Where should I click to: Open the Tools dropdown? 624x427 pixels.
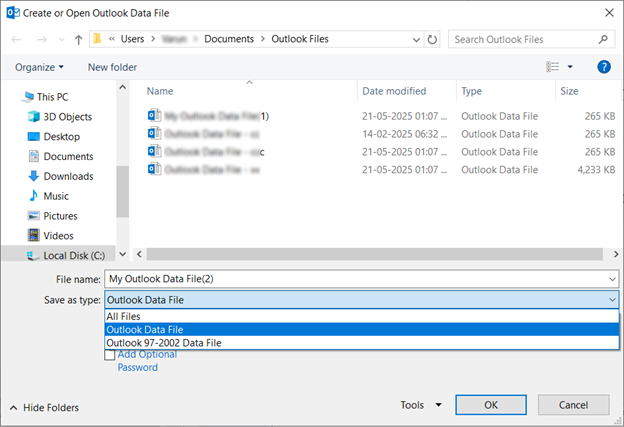tap(421, 405)
